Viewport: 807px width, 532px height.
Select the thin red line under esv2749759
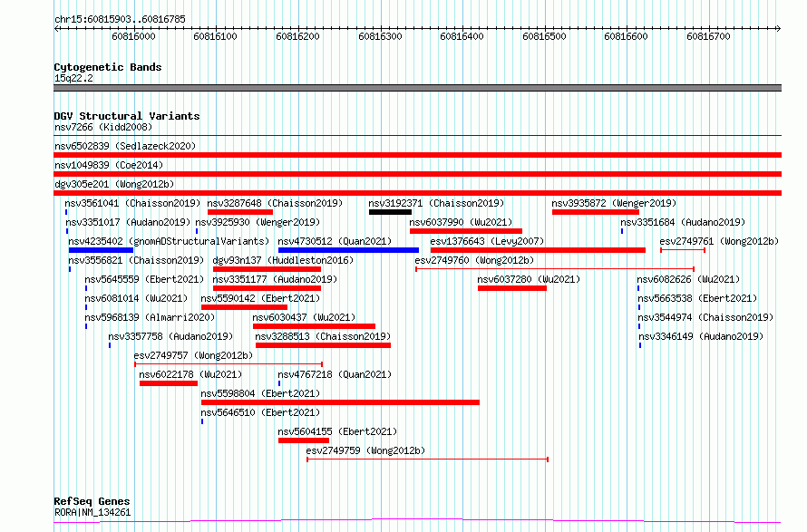[428, 459]
